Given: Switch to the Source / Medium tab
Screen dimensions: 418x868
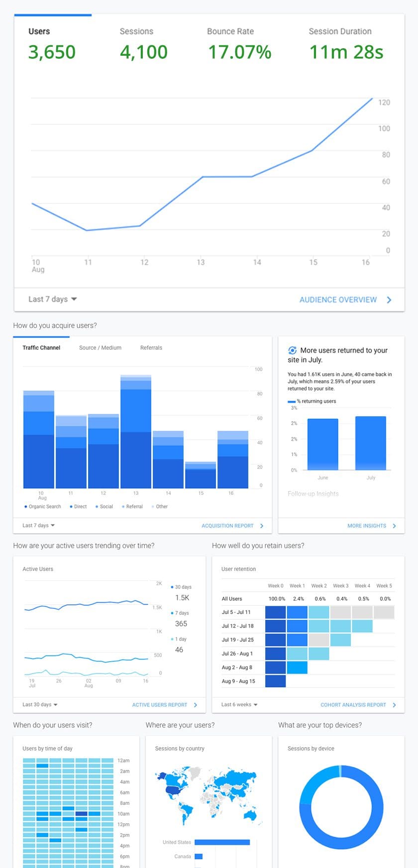Looking at the screenshot, I should pyautogui.click(x=100, y=348).
